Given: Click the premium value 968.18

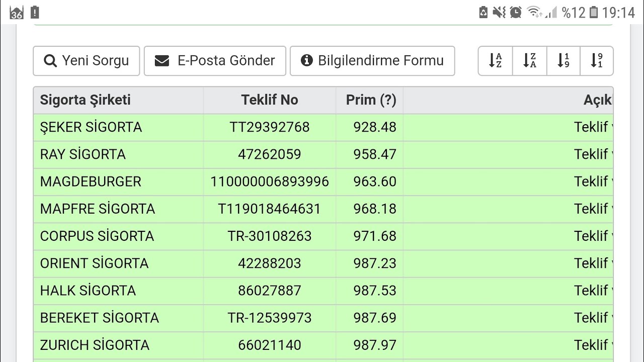Looking at the screenshot, I should click(x=375, y=209).
